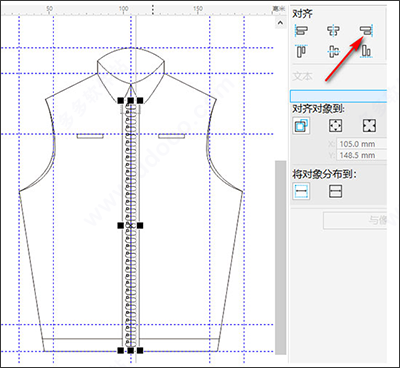This screenshot has height=368, width=400.
Task: Click top-left selection handle of the zipper
Action: [121, 100]
